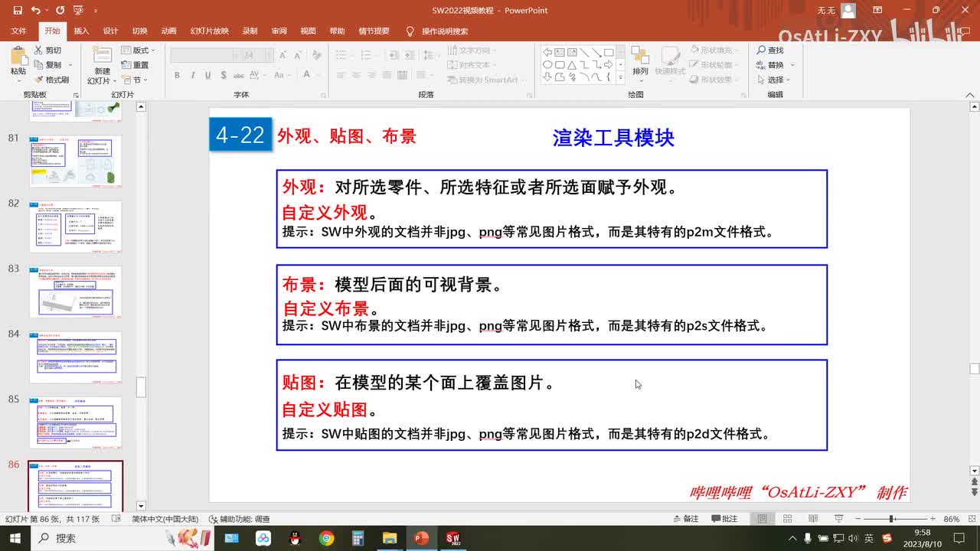Decrease font size with the small A icon

pyautogui.click(x=298, y=55)
